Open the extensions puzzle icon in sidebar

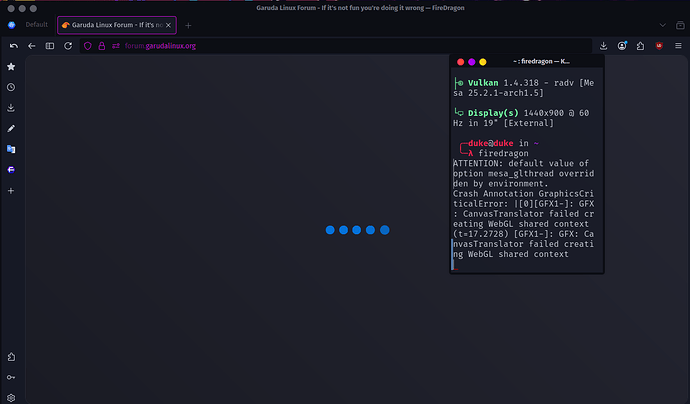point(11,357)
